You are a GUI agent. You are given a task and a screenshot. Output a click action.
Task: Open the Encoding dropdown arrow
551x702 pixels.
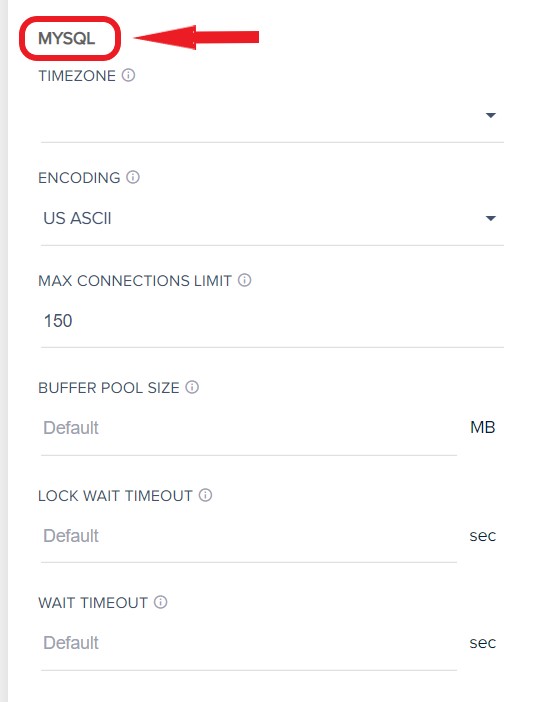(x=491, y=218)
